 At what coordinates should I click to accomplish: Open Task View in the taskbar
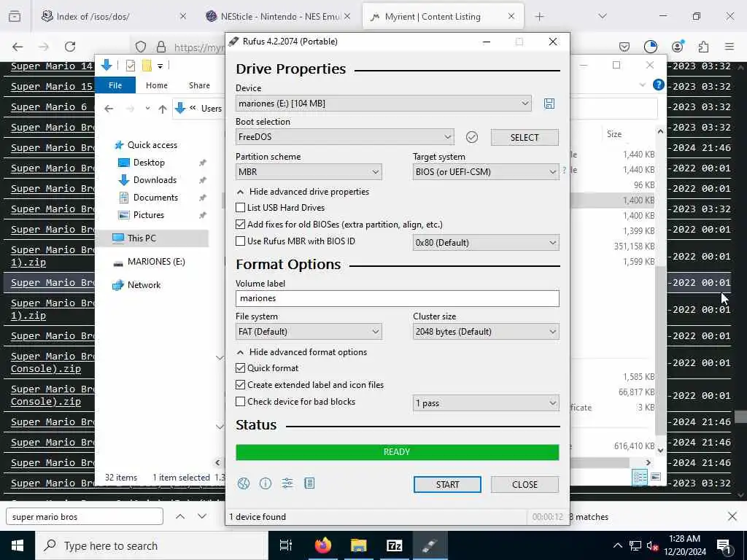286,545
